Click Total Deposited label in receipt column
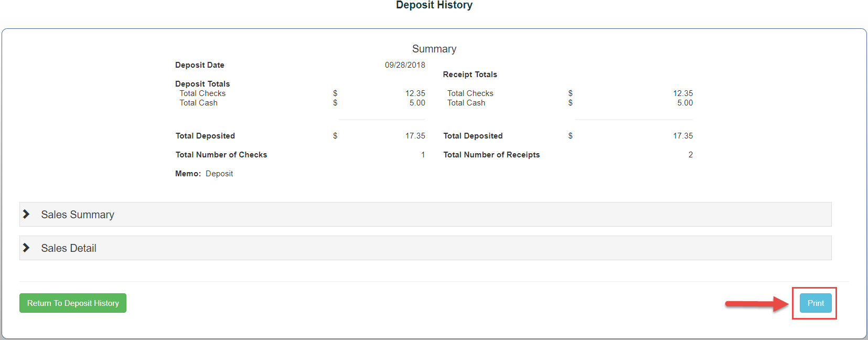The width and height of the screenshot is (868, 340). coord(473,136)
